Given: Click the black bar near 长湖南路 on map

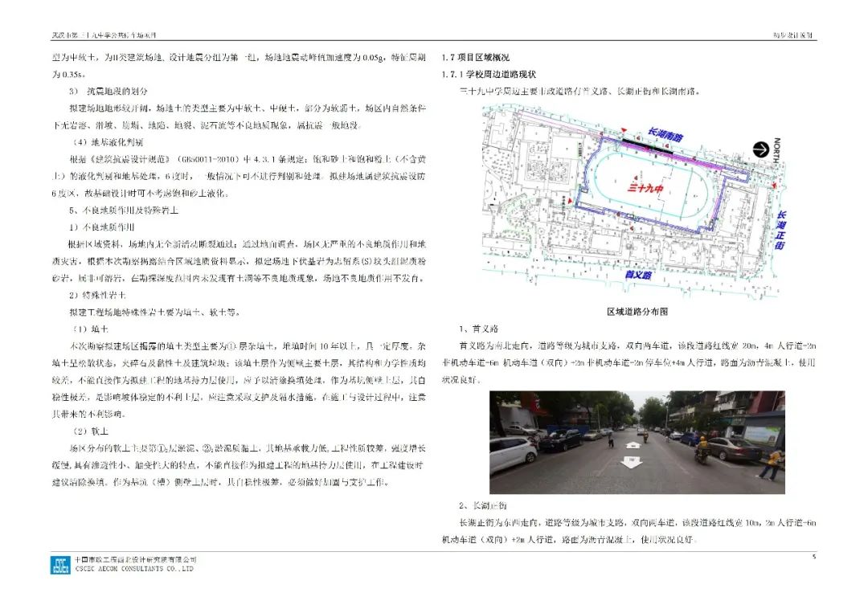Looking at the screenshot, I should (x=646, y=145).
